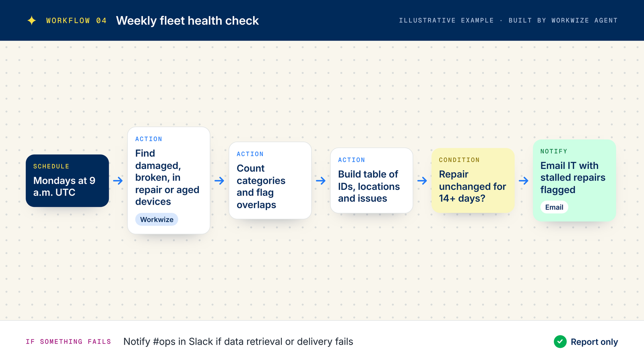The height and width of the screenshot is (362, 644).
Task: Click the WORKFLOW 04 label
Action: click(x=76, y=21)
